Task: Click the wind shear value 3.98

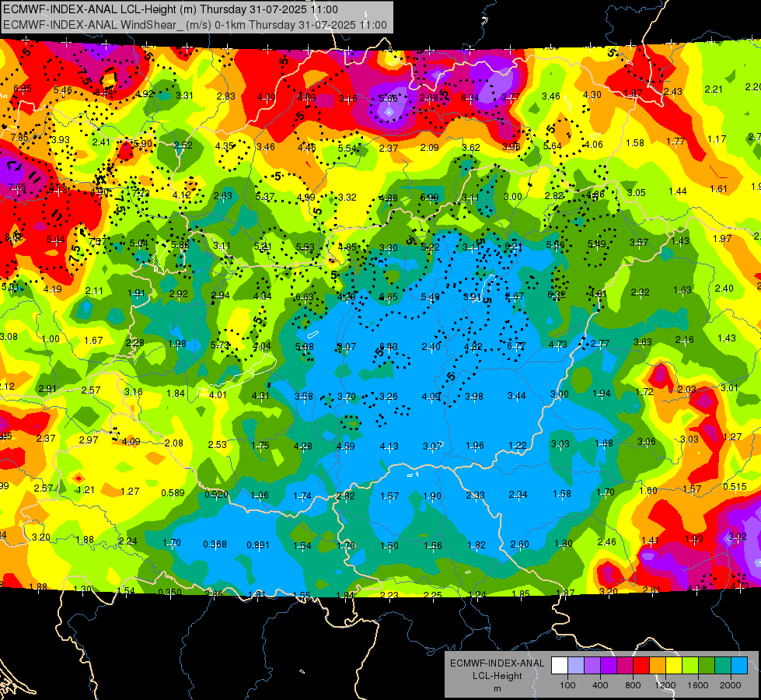Action: (x=473, y=397)
